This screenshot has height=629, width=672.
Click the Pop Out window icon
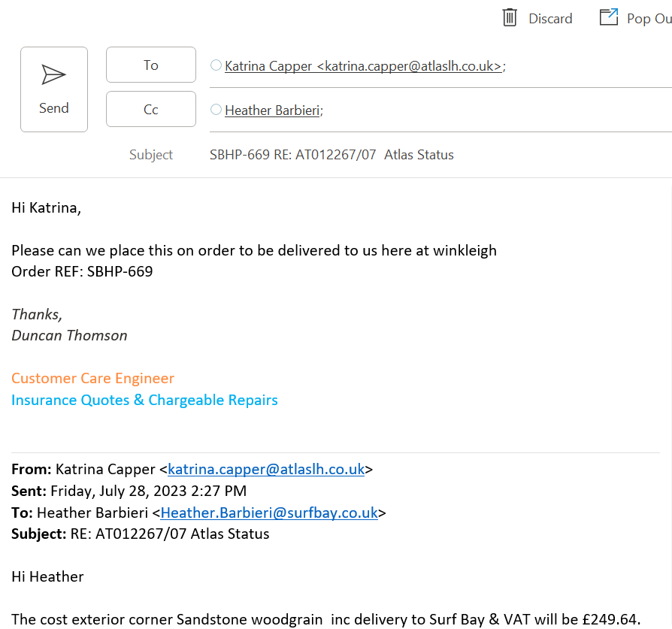(609, 17)
